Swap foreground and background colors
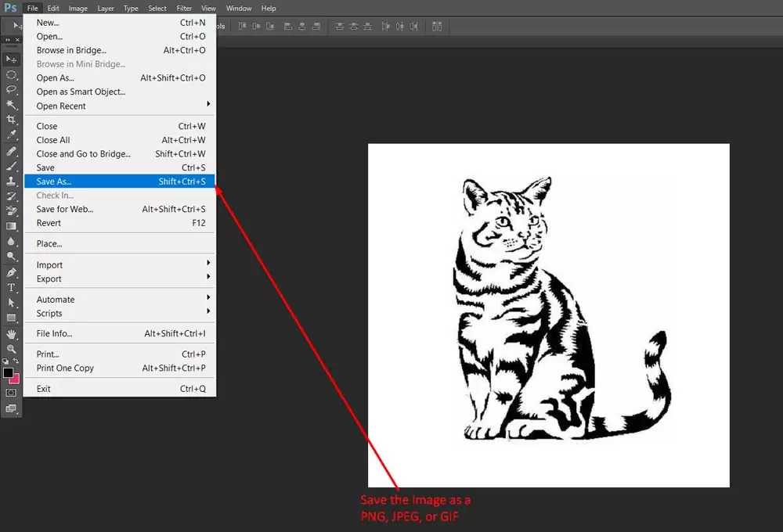The height and width of the screenshot is (532, 783). pos(16,361)
